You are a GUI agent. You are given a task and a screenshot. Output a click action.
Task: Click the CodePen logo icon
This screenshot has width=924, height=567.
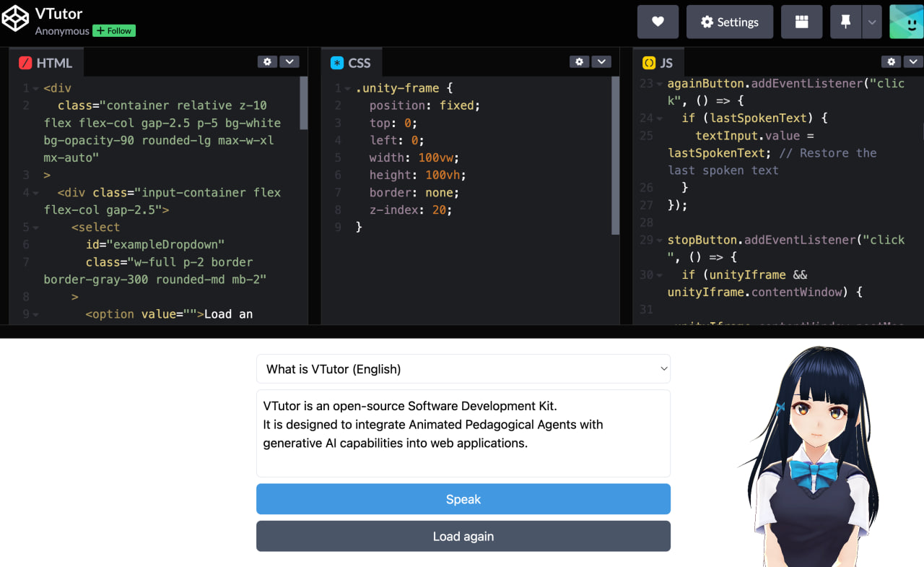pos(15,20)
